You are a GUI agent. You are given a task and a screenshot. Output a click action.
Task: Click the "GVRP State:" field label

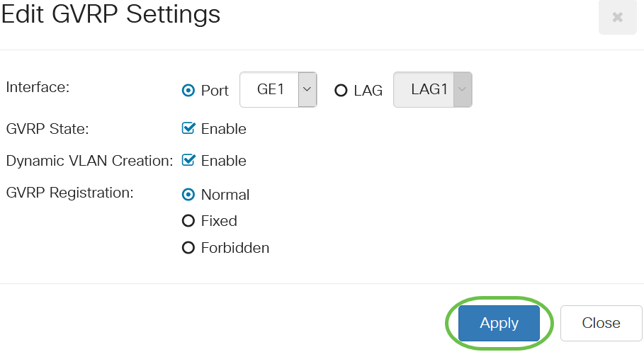coord(47,129)
